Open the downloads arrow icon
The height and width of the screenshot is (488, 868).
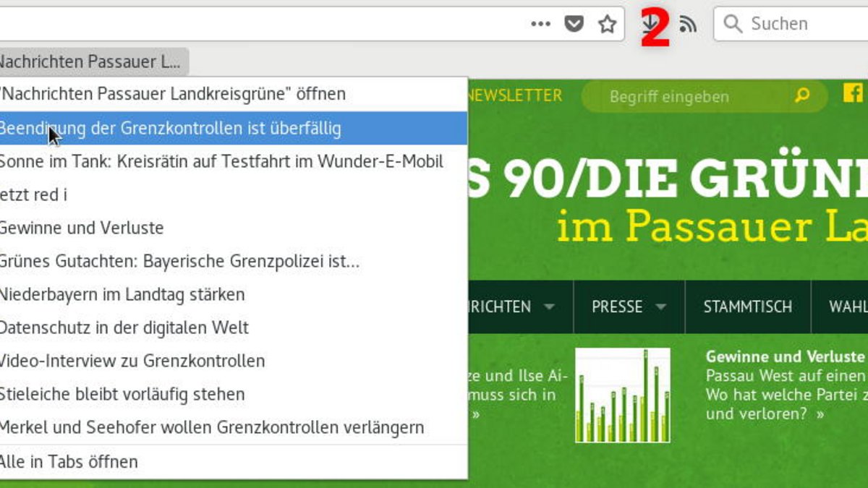coord(650,24)
